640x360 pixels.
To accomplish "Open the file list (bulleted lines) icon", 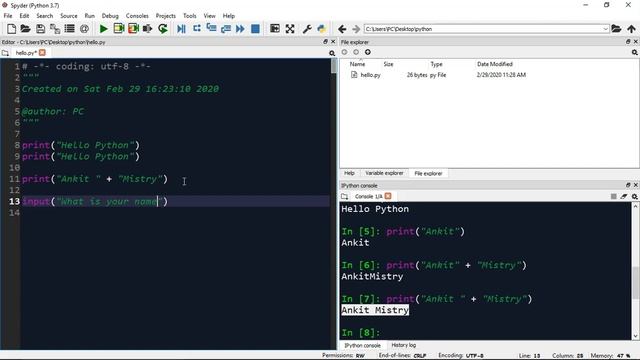I will click(69, 29).
